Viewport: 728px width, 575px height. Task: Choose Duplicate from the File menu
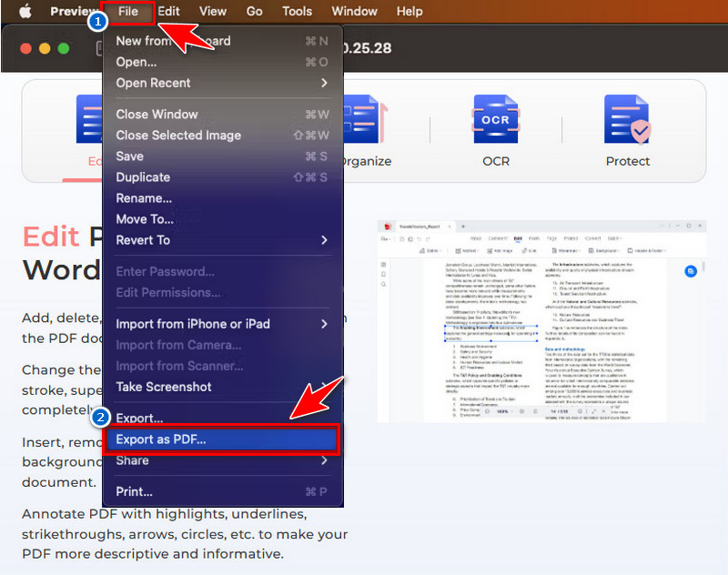[222, 177]
